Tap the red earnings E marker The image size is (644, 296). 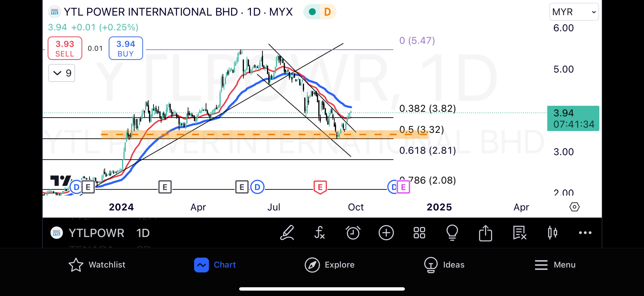click(x=320, y=187)
